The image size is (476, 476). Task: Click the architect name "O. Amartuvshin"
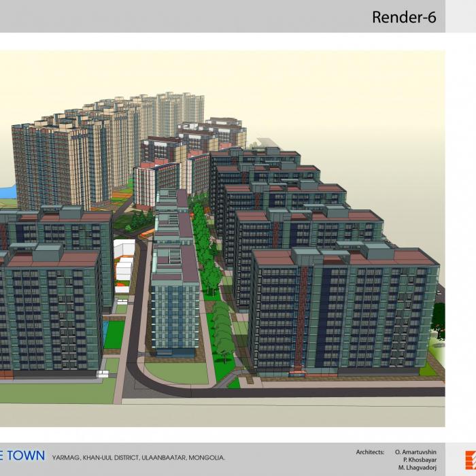pyautogui.click(x=415, y=452)
